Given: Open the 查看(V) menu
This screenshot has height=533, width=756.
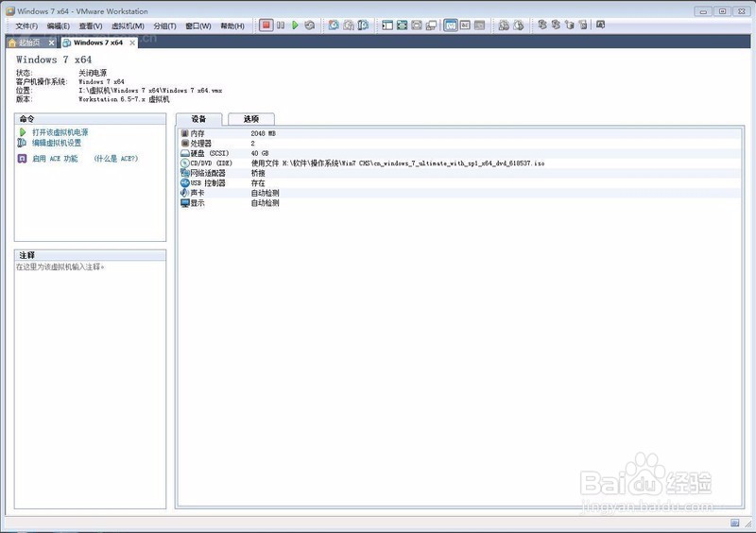Looking at the screenshot, I should tap(91, 26).
